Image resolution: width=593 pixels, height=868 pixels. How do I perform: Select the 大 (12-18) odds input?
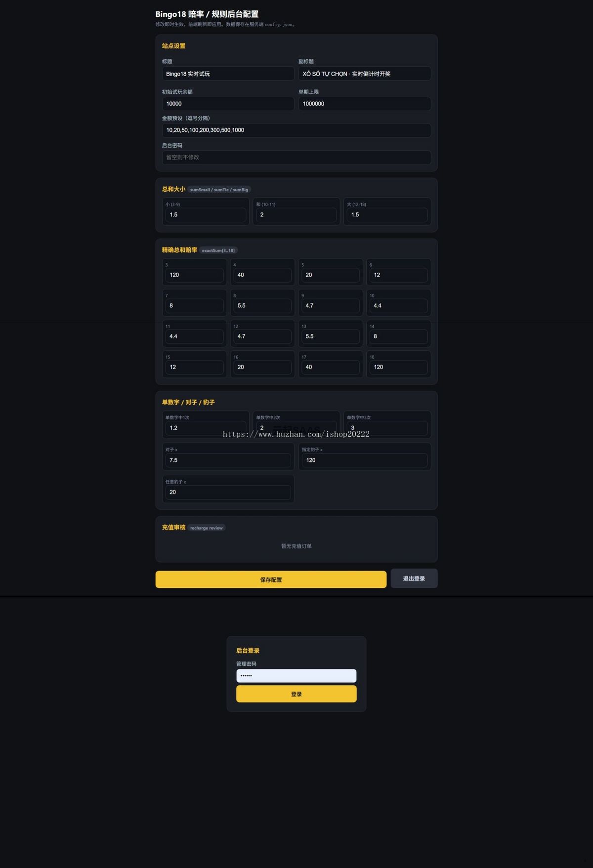tap(387, 215)
